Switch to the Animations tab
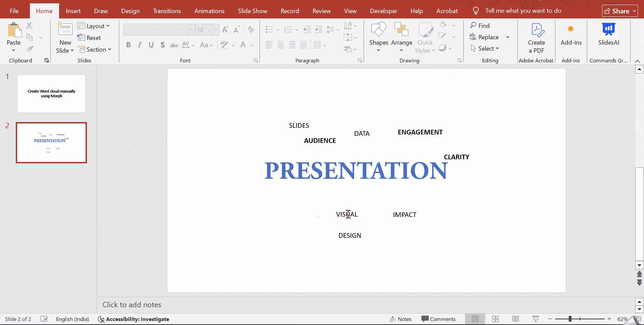Screen dimensions: 644x325 (209, 10)
